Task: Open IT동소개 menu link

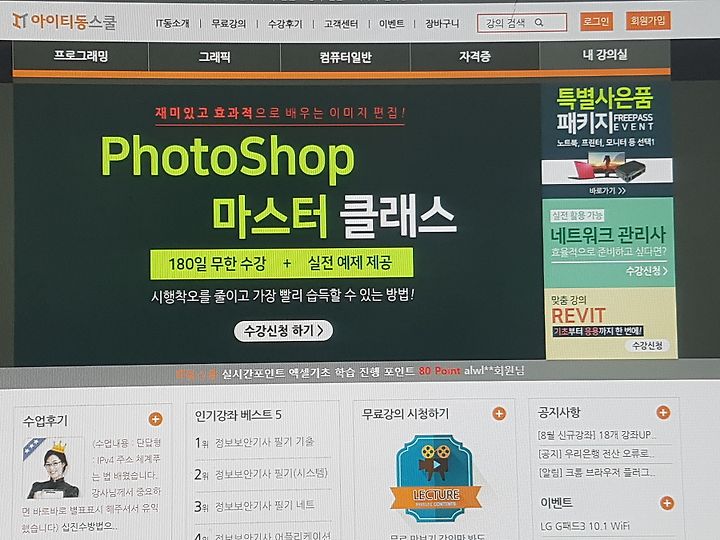Action: [172, 23]
